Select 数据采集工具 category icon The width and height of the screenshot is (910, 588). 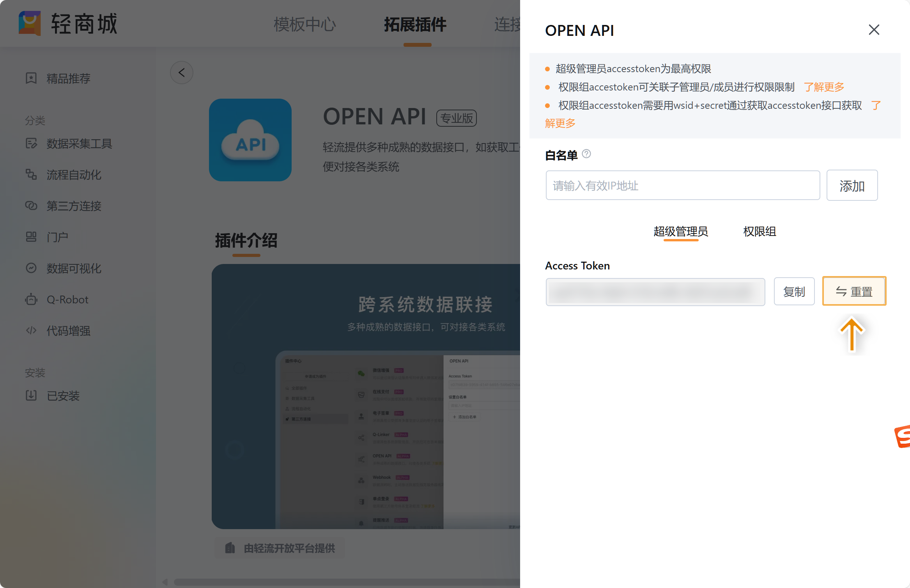31,143
